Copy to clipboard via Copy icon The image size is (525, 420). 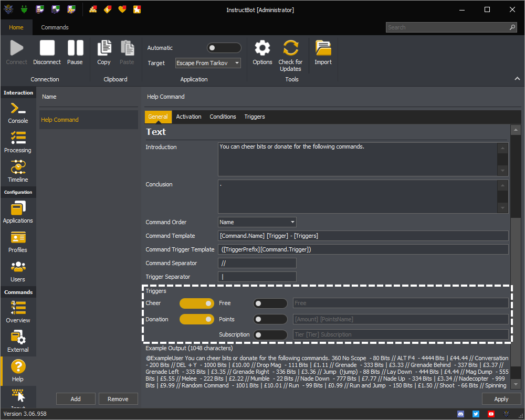[104, 48]
